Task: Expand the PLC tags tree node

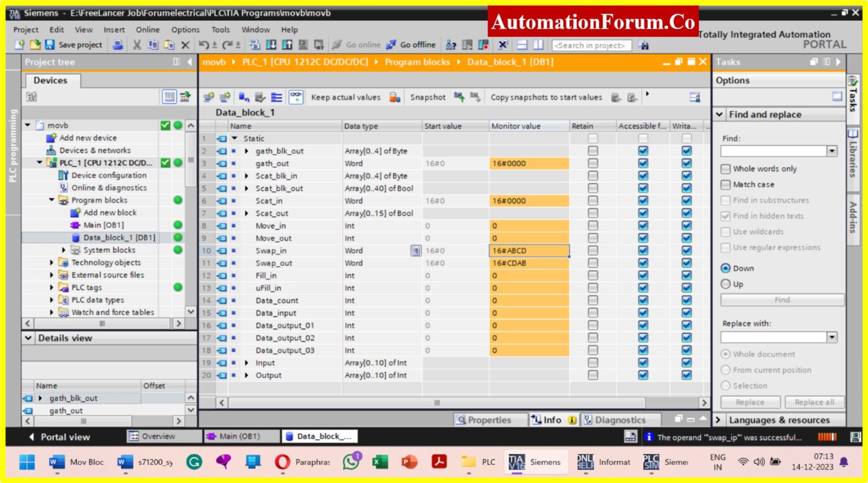Action: point(51,287)
